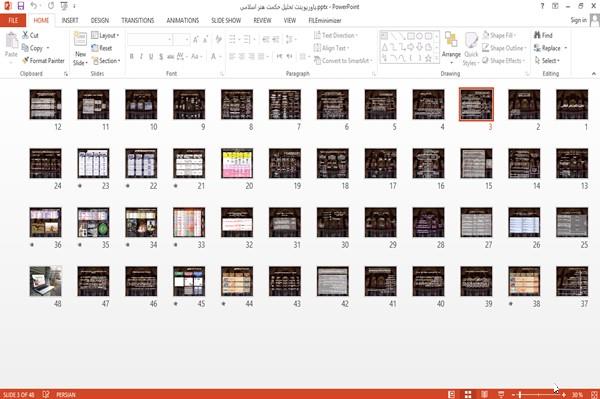Switch to the INSERT tab
This screenshot has width=600, height=399.
pyautogui.click(x=70, y=20)
